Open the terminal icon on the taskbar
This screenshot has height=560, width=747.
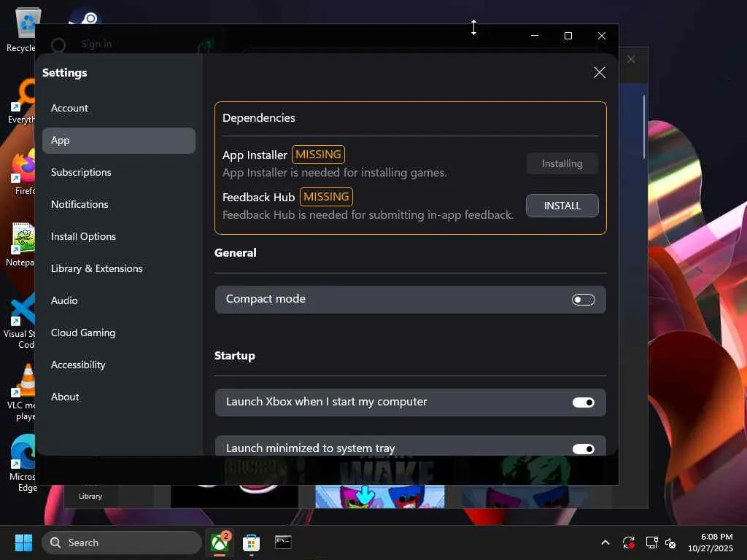(283, 542)
